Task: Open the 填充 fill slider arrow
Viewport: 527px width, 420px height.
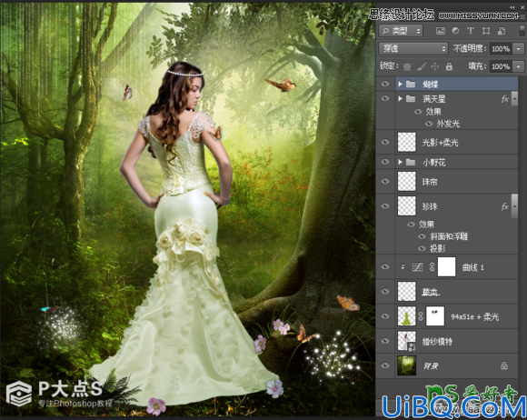Action: (519, 66)
